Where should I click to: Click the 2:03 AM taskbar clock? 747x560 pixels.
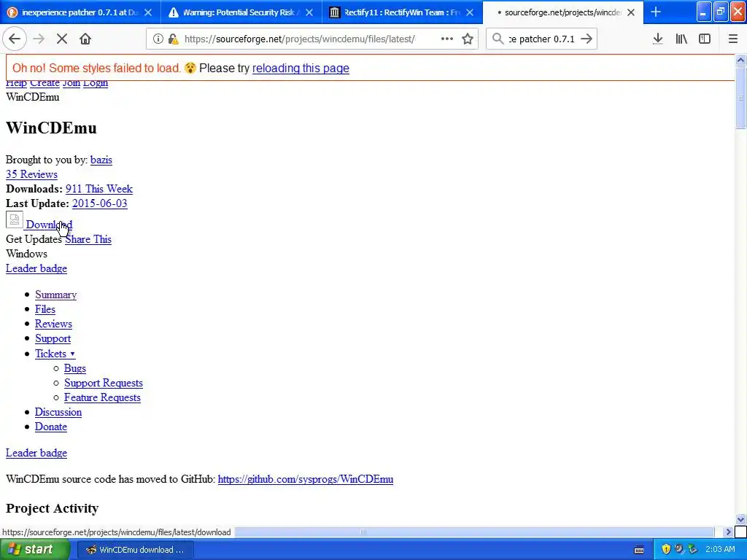(720, 550)
